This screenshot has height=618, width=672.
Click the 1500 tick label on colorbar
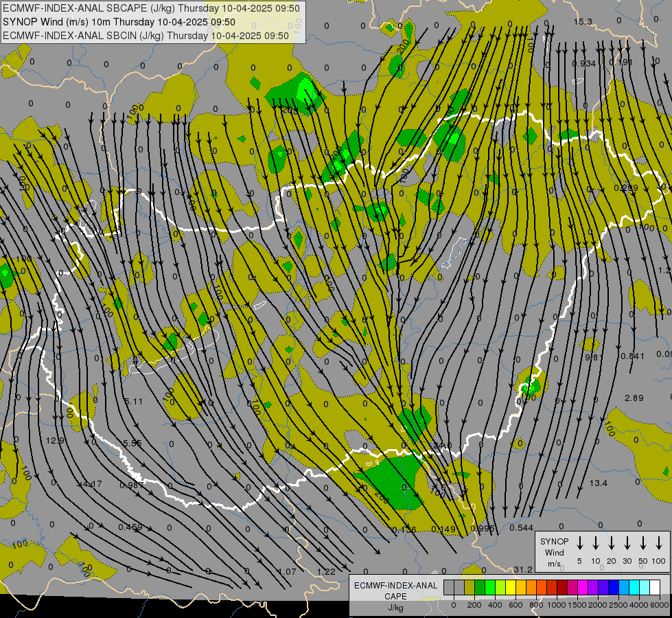[x=577, y=605]
